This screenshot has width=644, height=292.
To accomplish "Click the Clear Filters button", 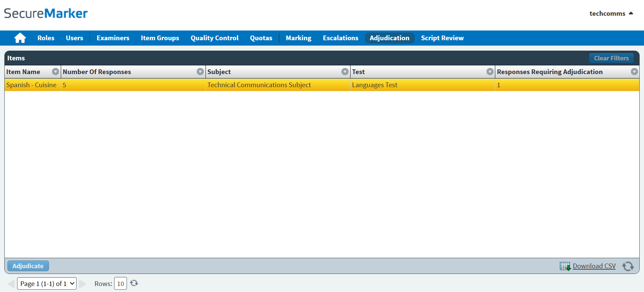I will [611, 58].
